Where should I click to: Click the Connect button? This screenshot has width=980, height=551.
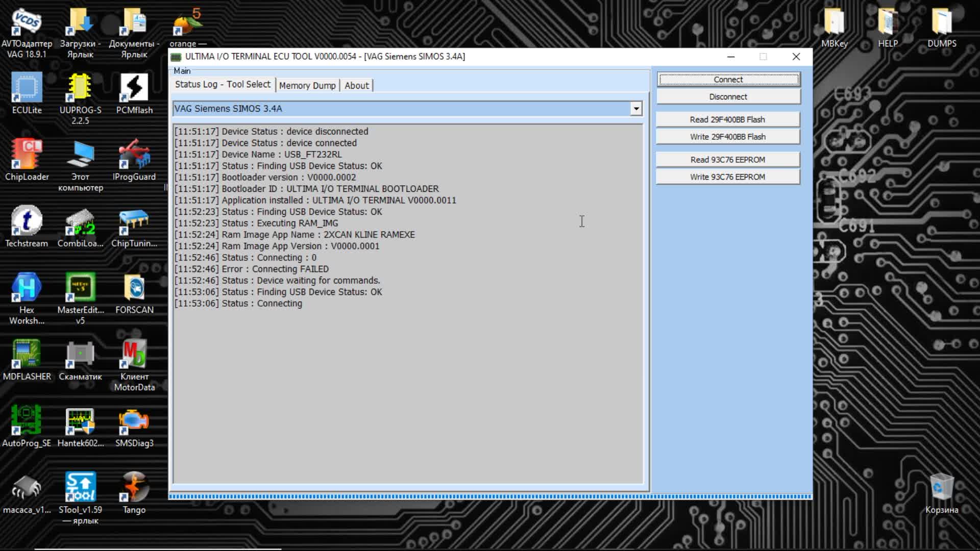pos(728,79)
